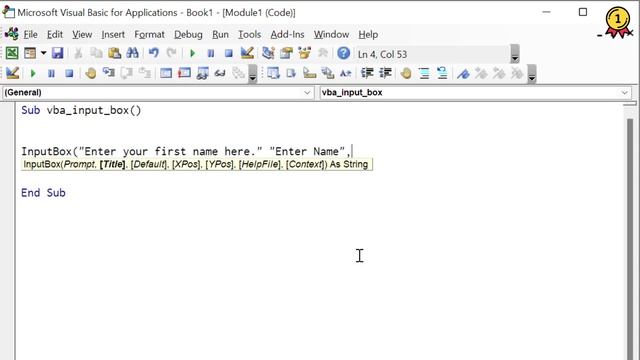
Task: Click the Redo arrow icon
Action: point(171,53)
